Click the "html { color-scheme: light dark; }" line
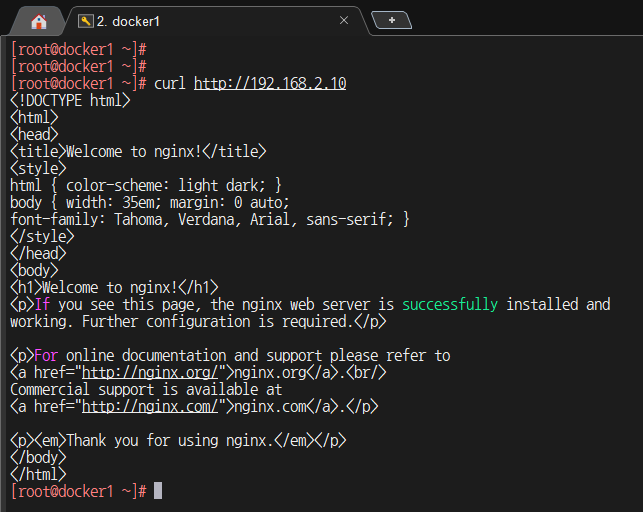Screen dimensions: 643x512 pyautogui.click(x=146, y=185)
